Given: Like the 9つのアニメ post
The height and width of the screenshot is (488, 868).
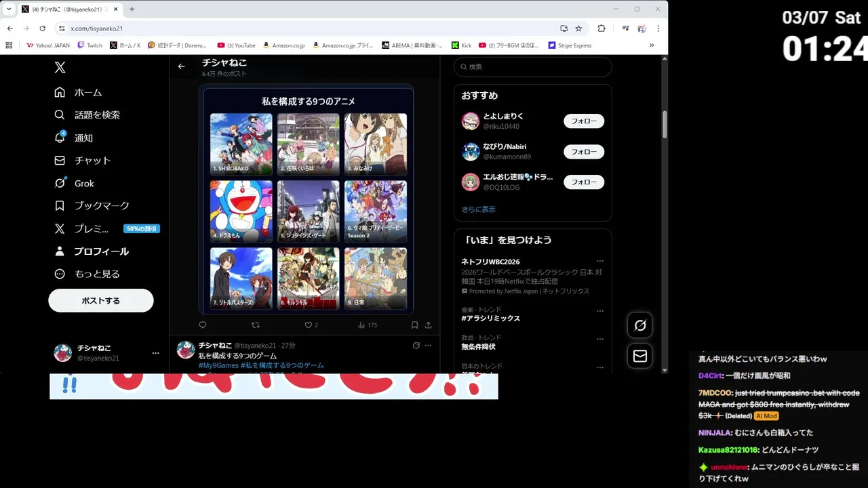Looking at the screenshot, I should pyautogui.click(x=311, y=325).
